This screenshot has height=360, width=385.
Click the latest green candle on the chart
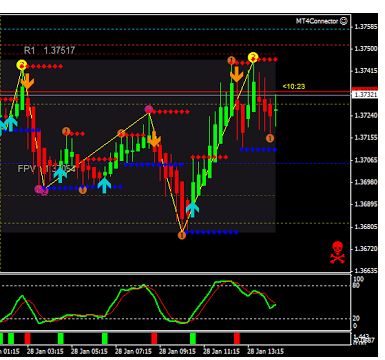[x=276, y=110]
